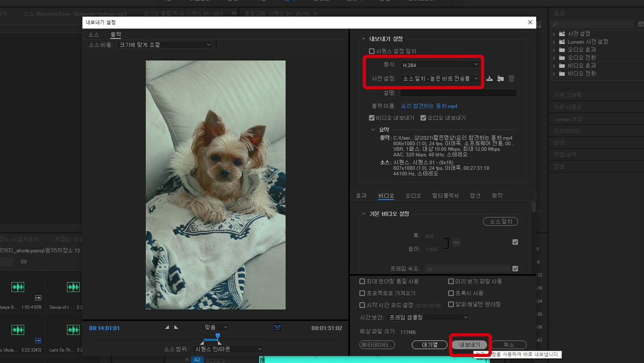The image size is (644, 363).
Task: Toggle aspect ratio correction icon by timecode
Action: tap(277, 327)
